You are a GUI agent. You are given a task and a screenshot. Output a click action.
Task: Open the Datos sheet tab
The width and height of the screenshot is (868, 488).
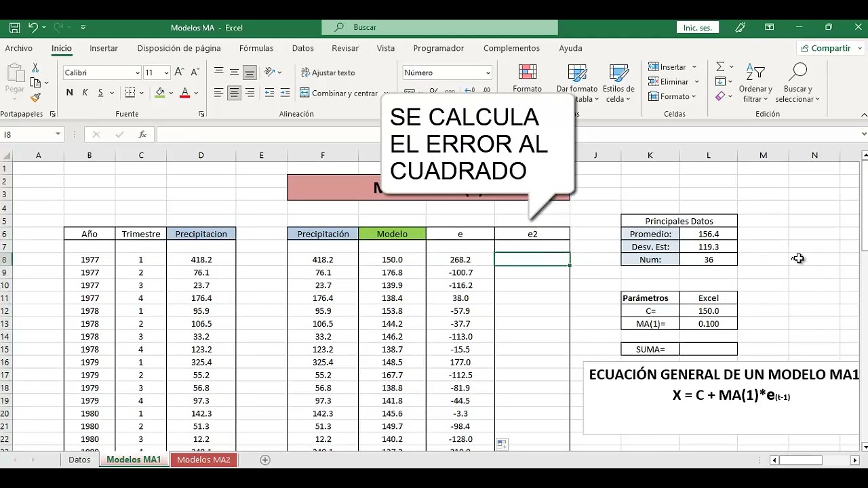tap(79, 460)
